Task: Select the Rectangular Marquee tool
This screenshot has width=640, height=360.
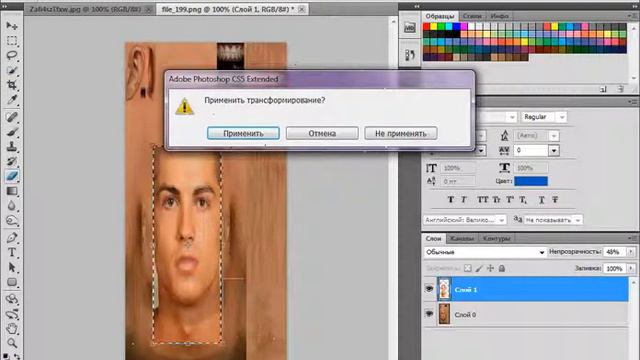Action: coord(11,41)
